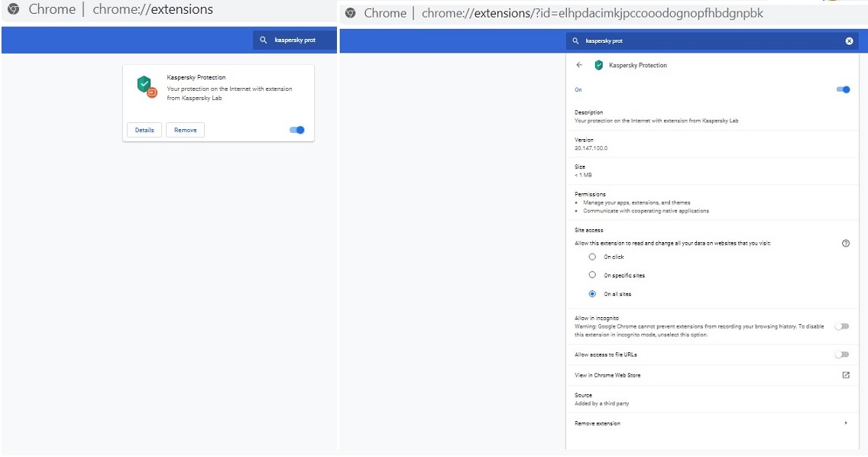
Task: Click the Kaspersky shield icon on the extension card
Action: pyautogui.click(x=147, y=87)
